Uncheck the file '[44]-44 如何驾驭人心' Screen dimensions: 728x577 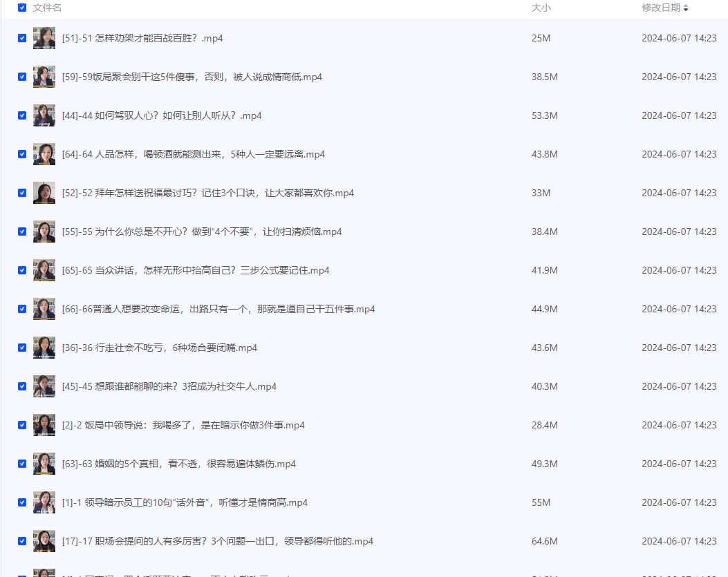(22, 115)
